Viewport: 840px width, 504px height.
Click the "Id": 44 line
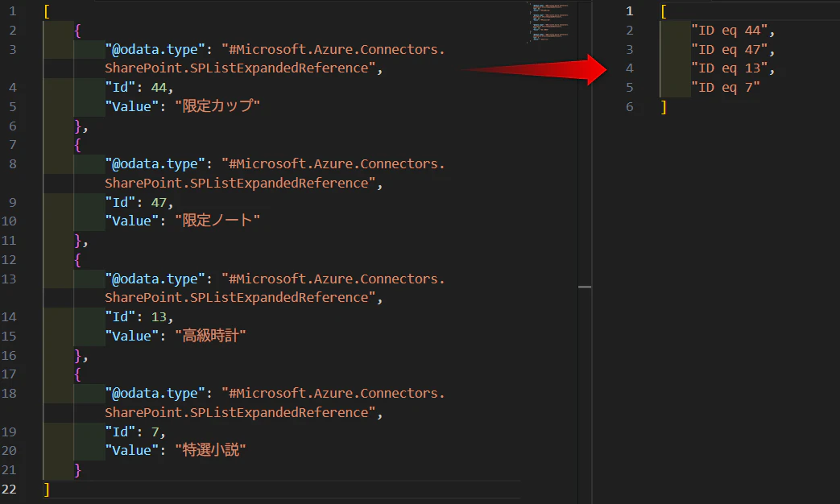(139, 87)
